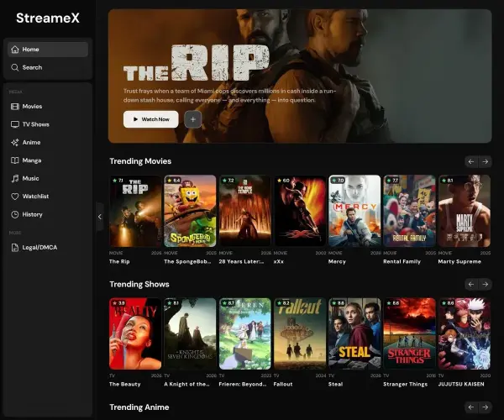Open the Fallout show poster
504x420 pixels.
pyautogui.click(x=300, y=333)
